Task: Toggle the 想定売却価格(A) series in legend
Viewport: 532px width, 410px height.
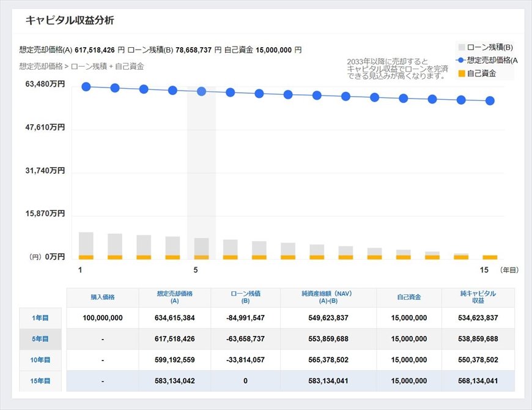Action: [492, 60]
